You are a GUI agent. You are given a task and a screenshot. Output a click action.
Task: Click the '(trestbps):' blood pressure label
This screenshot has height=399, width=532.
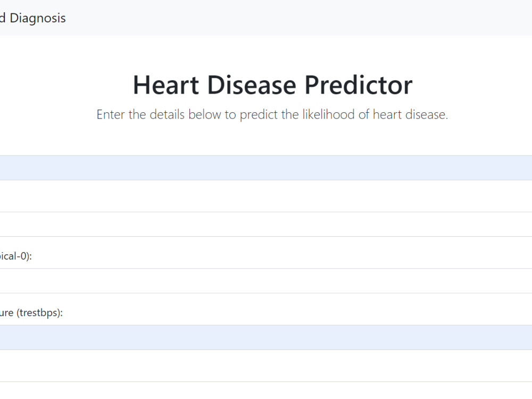31,313
